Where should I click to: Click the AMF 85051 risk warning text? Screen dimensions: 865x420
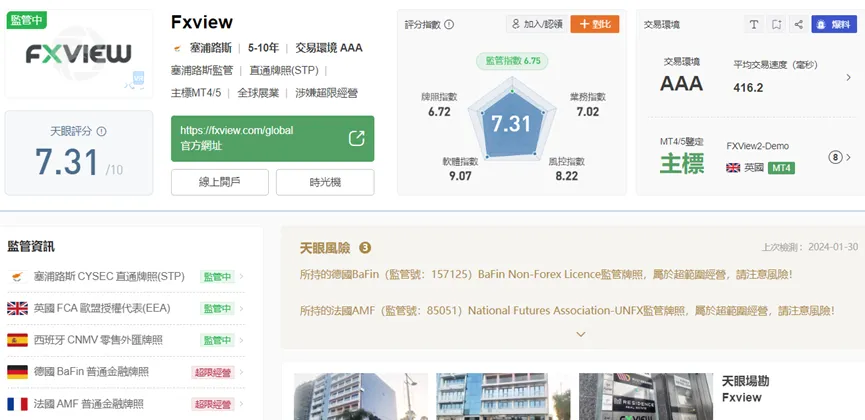click(x=567, y=311)
